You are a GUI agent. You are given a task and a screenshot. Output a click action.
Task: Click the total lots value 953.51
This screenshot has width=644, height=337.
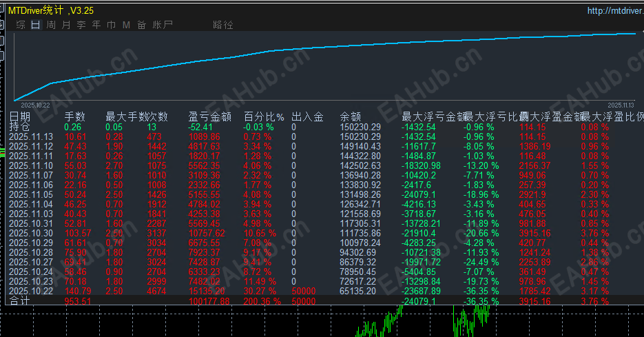[x=78, y=301]
